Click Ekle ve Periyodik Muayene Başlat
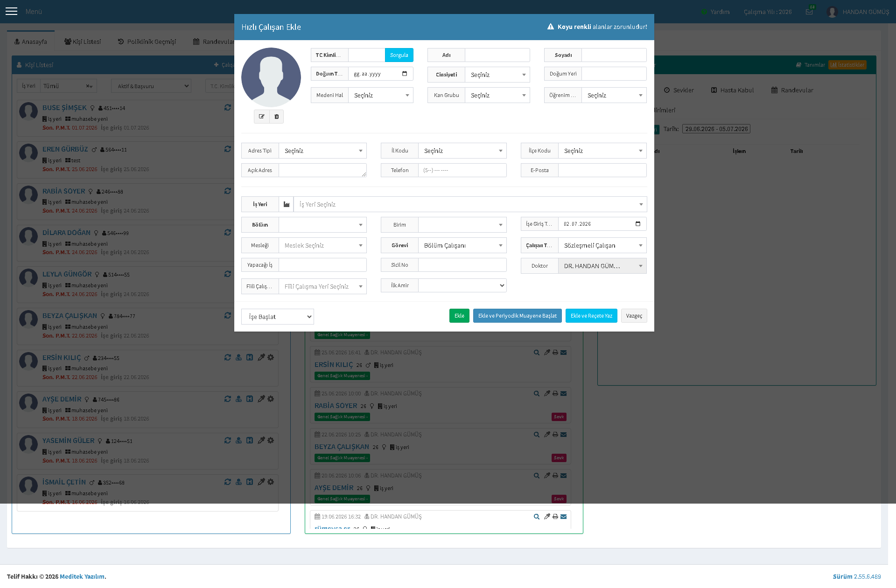This screenshot has height=588, width=896. coord(518,316)
